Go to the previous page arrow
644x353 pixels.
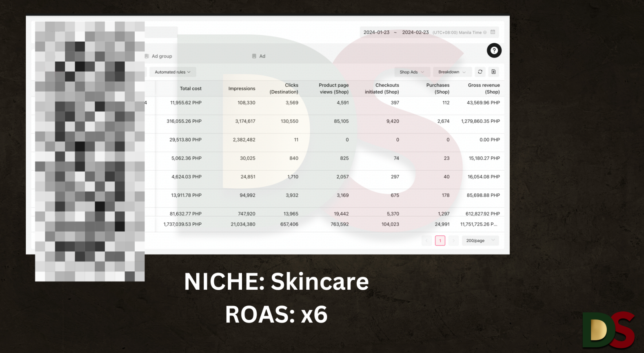coord(426,241)
